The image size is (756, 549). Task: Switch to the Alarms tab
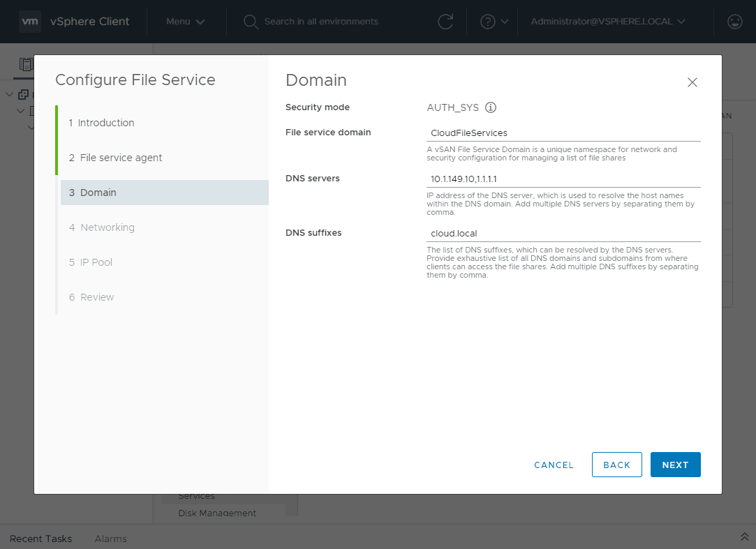coord(110,539)
